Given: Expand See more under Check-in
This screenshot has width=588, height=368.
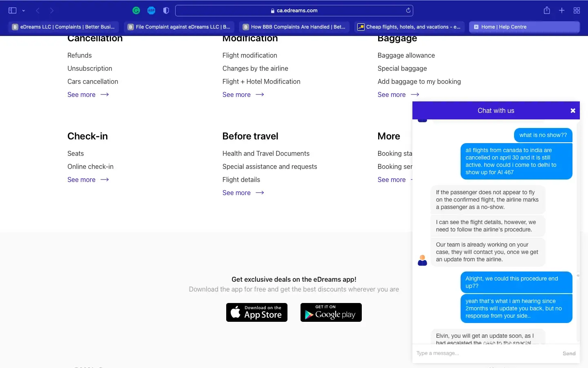Looking at the screenshot, I should coord(88,180).
